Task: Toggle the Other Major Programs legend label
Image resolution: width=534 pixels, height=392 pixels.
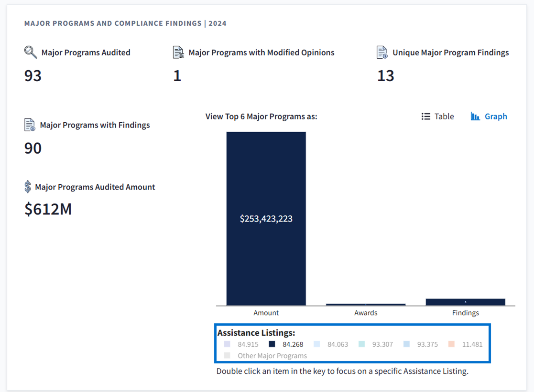Action: click(272, 356)
